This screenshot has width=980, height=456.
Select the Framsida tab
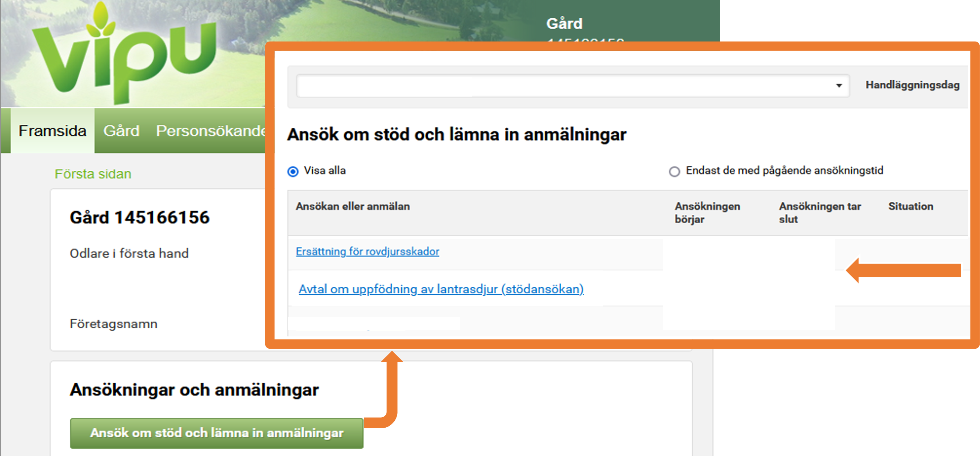(52, 131)
